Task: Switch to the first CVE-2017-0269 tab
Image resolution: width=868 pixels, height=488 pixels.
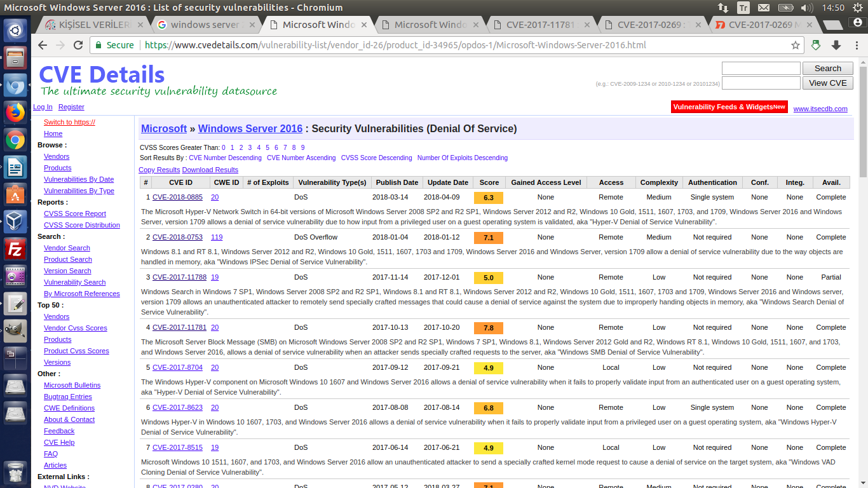Action: pos(652,25)
